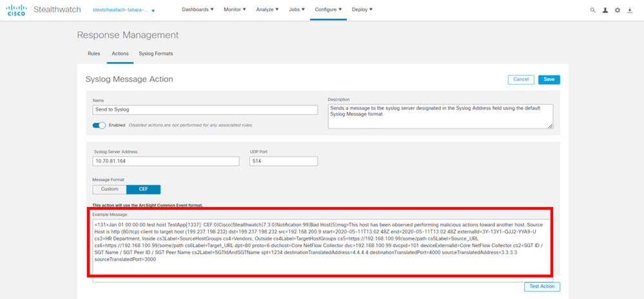Click the Save button
This screenshot has width=644, height=299.
coord(549,79)
